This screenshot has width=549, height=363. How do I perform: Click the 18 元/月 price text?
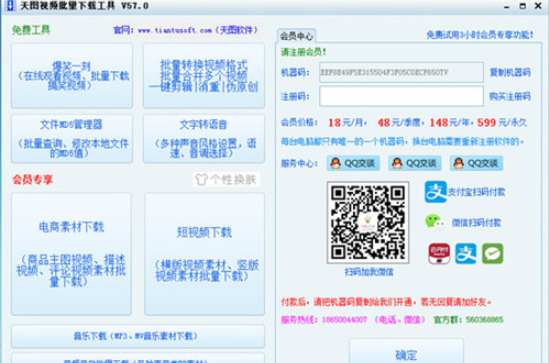(345, 123)
